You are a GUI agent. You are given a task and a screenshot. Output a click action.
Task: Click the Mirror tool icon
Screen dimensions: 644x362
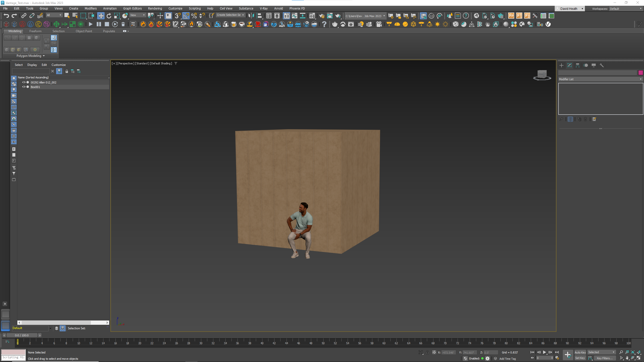[251, 16]
